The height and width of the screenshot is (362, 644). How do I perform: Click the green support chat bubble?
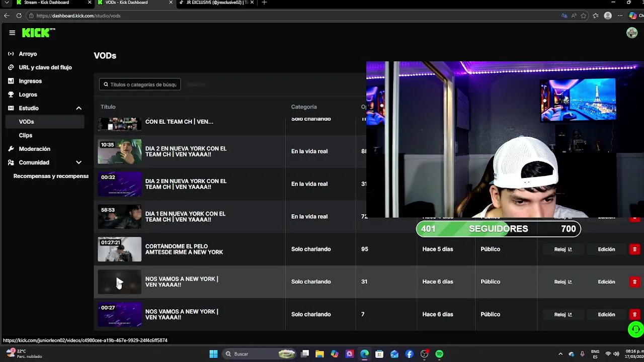pos(635,330)
